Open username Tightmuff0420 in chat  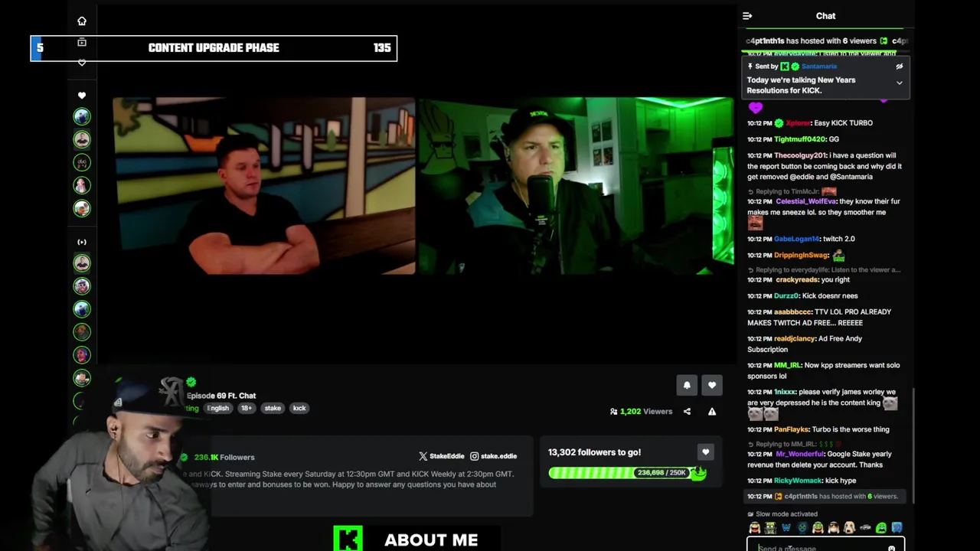pos(800,139)
